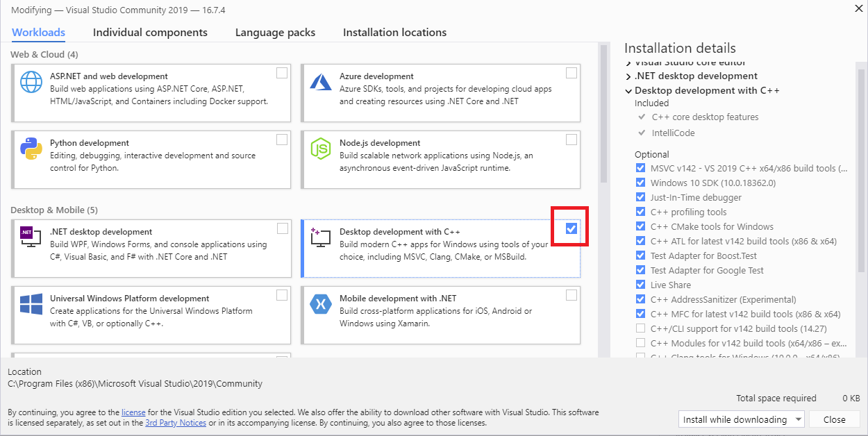
Task: Close the installer window with X
Action: click(x=859, y=8)
